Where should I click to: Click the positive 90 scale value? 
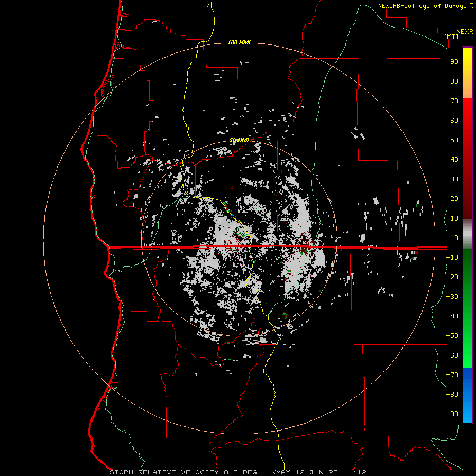point(454,62)
